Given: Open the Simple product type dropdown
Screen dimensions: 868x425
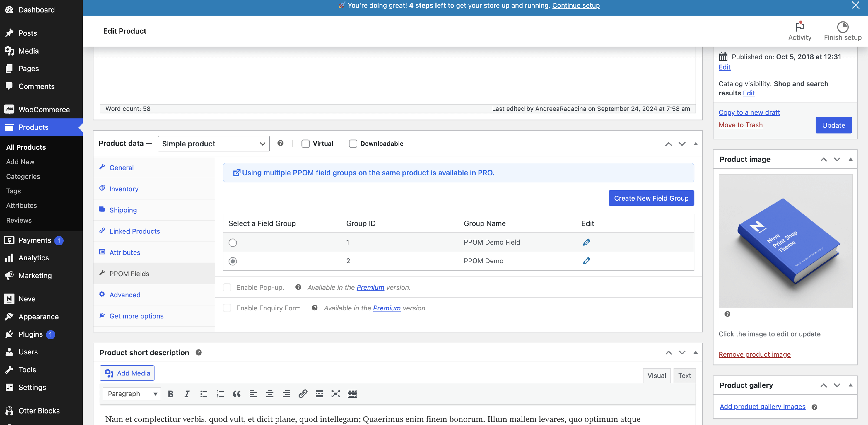Looking at the screenshot, I should [214, 144].
